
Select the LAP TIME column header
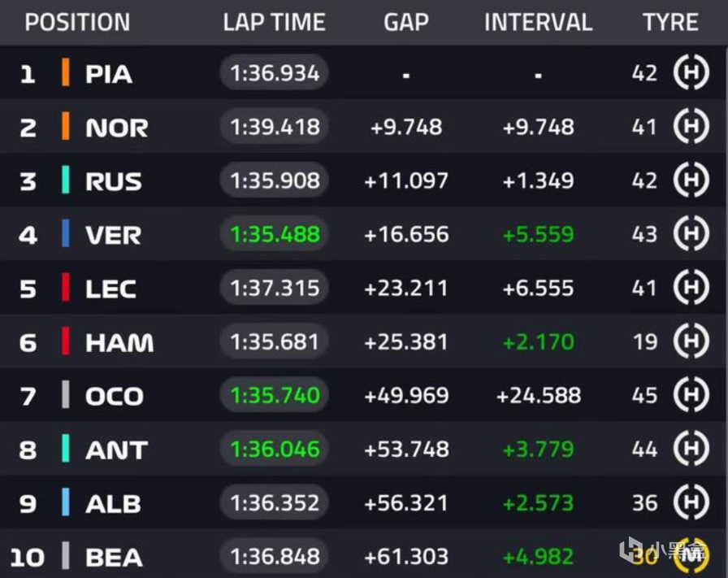[x=274, y=22]
